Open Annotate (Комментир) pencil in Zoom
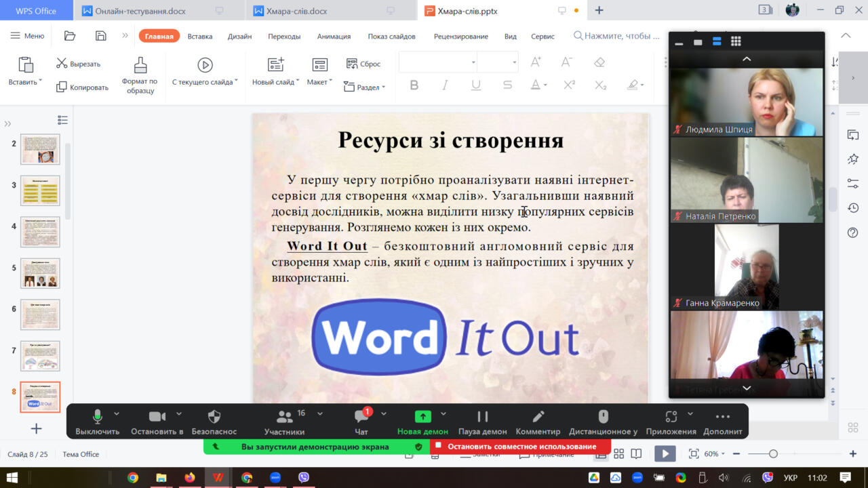 tap(538, 421)
